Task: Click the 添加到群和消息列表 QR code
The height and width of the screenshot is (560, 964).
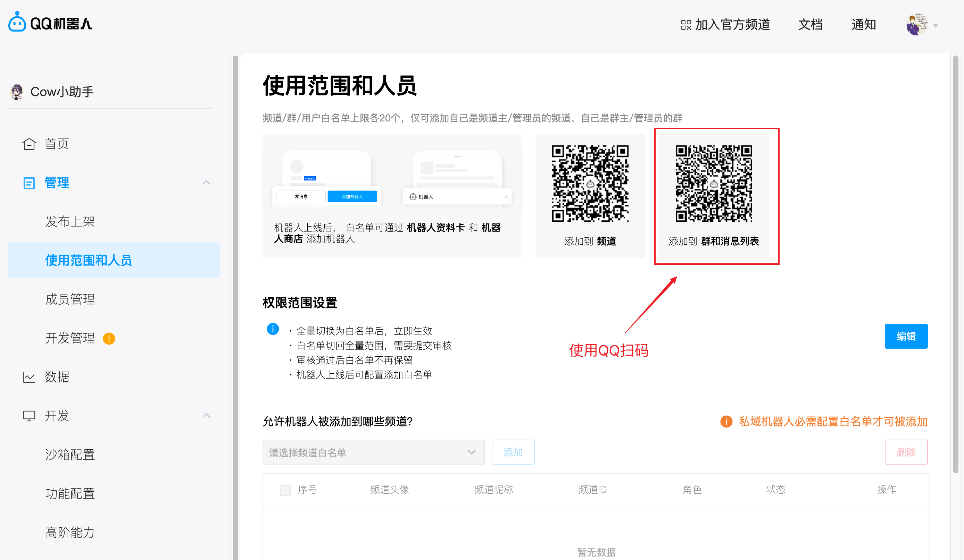Action: (713, 184)
